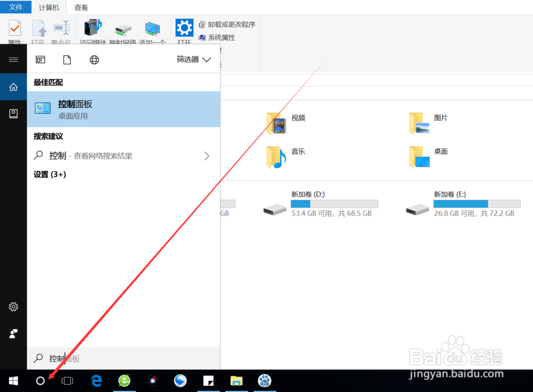533x392 pixels.
Task: Switch to the 查看 (View) ribbon tab
Action: 81,7
